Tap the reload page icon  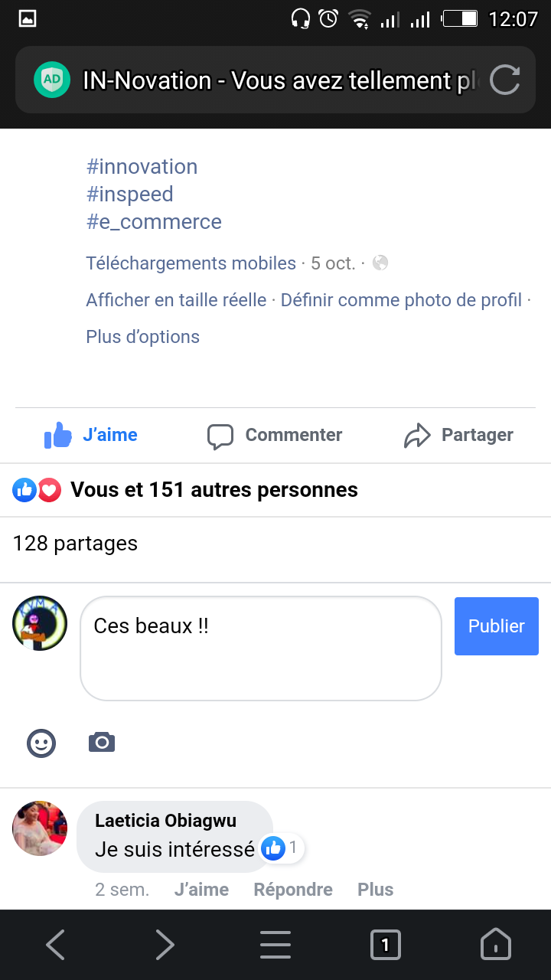tap(504, 80)
